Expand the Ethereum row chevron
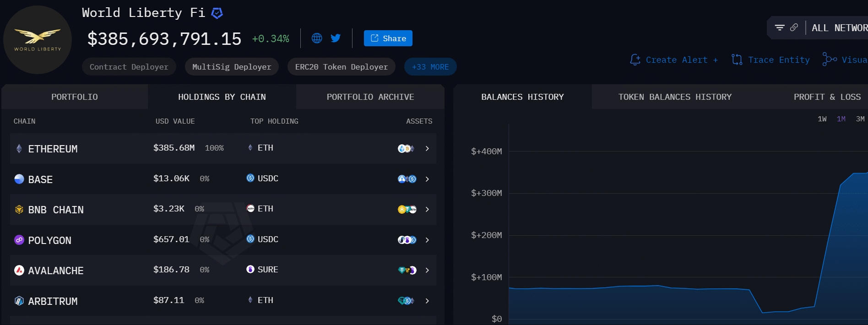This screenshot has height=325, width=868. [427, 148]
